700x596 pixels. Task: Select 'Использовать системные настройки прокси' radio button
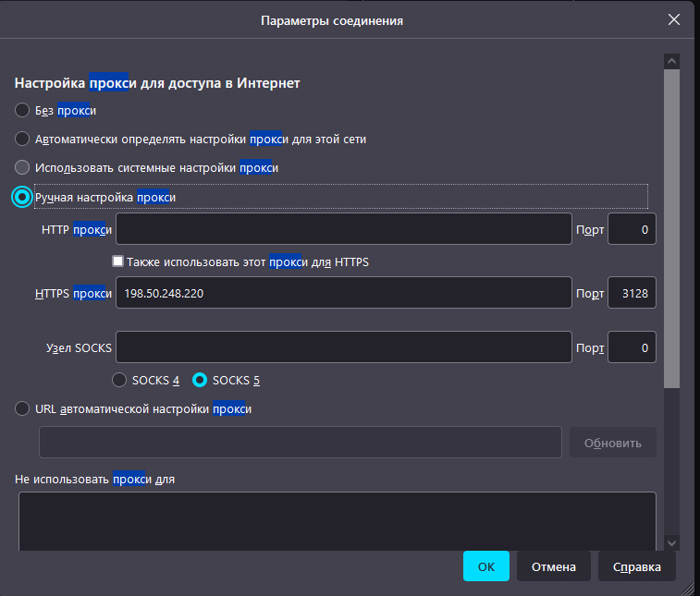click(22, 167)
